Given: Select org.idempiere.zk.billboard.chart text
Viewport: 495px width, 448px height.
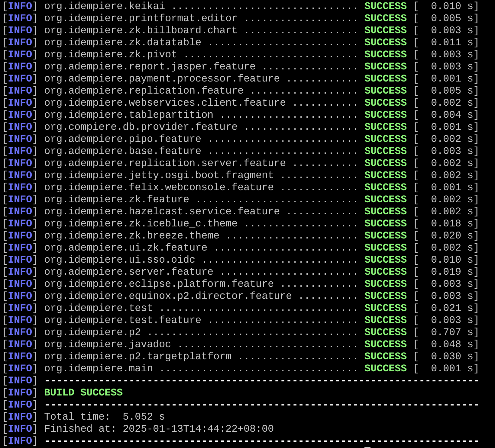Looking at the screenshot, I should 141,30.
